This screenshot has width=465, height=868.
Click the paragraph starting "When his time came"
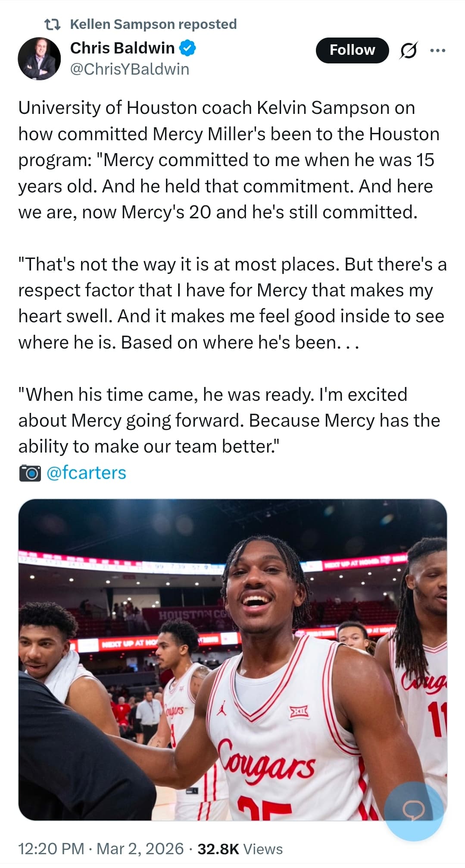pyautogui.click(x=228, y=420)
